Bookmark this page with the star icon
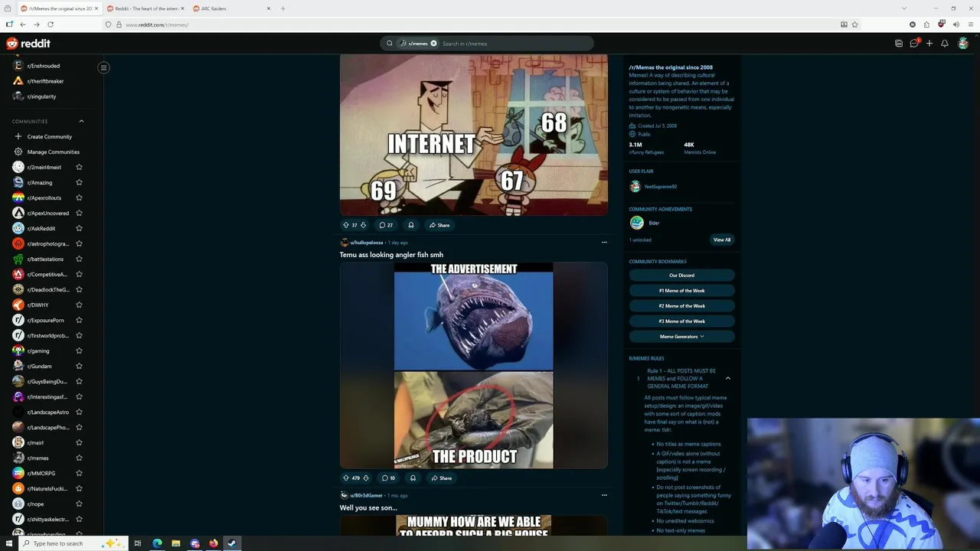The image size is (980, 551). tap(855, 24)
